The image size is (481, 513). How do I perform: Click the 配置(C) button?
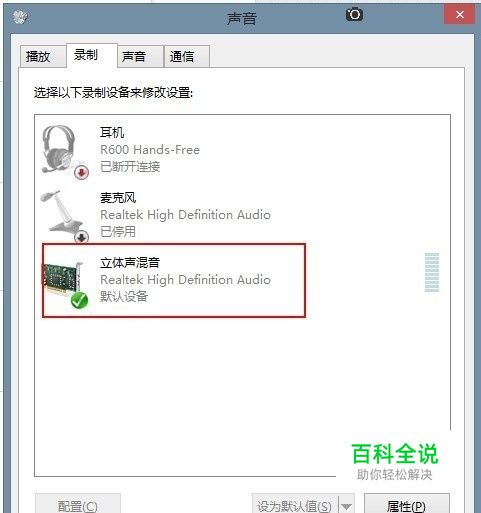[78, 505]
